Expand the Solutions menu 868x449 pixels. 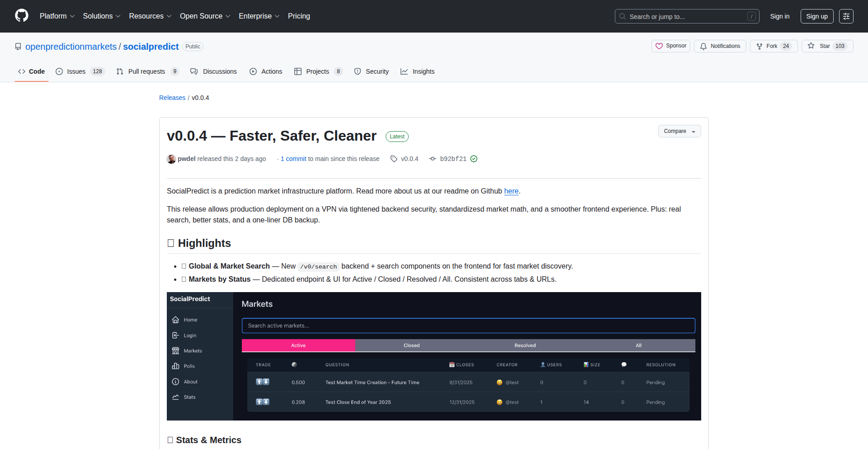102,16
